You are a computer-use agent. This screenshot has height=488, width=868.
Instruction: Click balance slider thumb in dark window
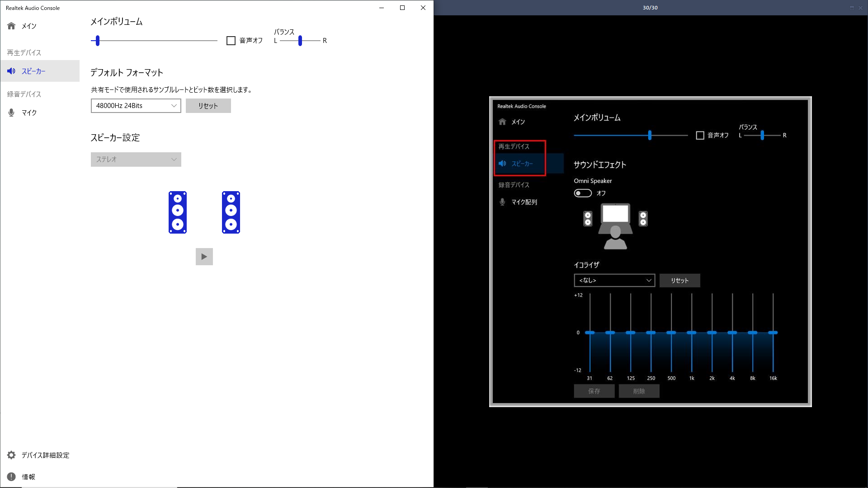point(762,135)
